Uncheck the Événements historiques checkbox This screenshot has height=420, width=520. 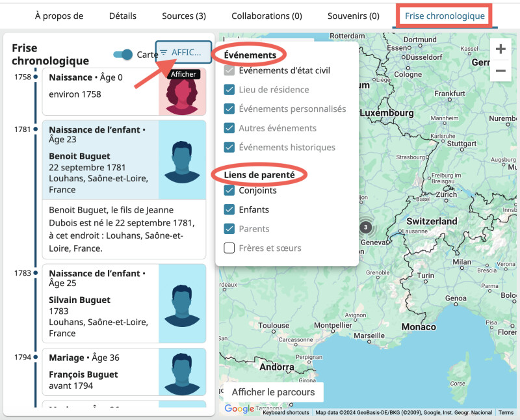tap(229, 148)
